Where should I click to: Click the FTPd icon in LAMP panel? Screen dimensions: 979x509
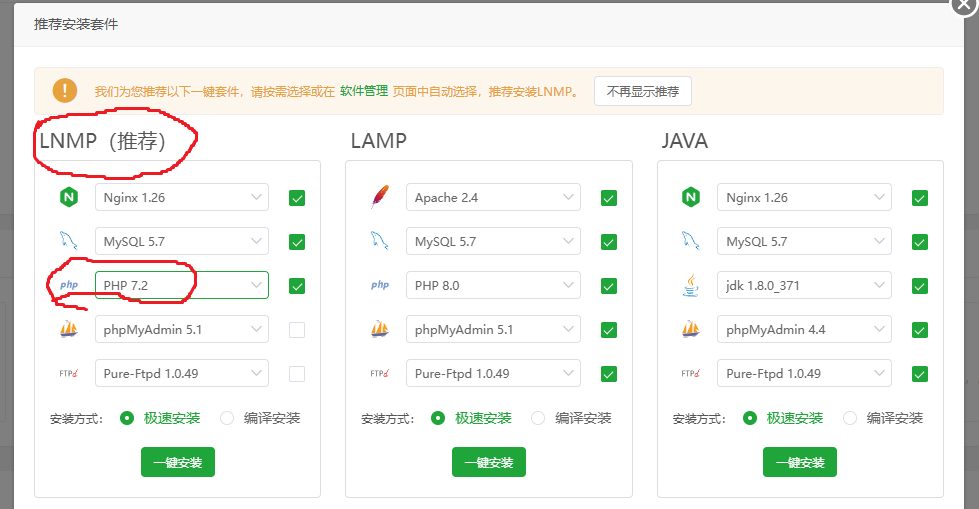coord(380,373)
